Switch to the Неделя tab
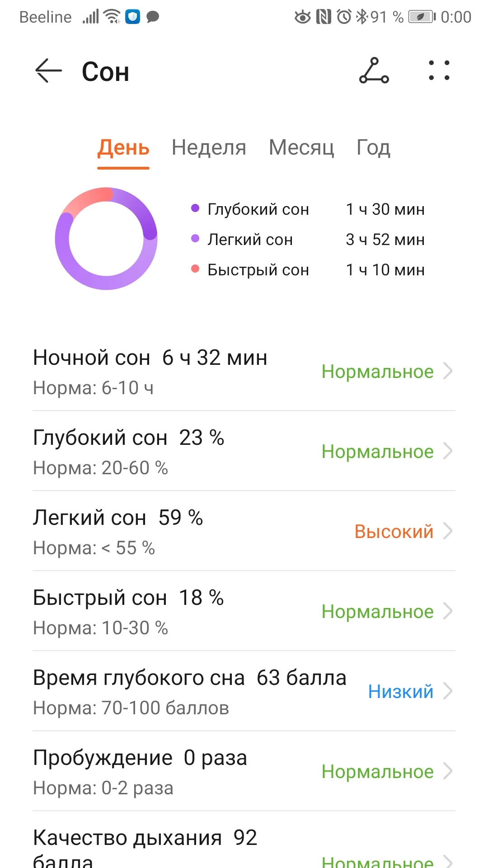The width and height of the screenshot is (488, 868). pos(209,147)
